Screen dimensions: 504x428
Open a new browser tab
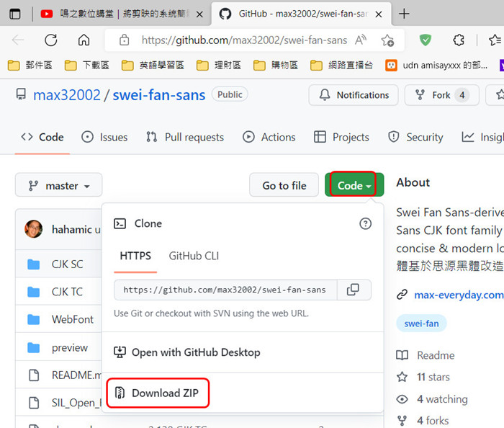404,14
